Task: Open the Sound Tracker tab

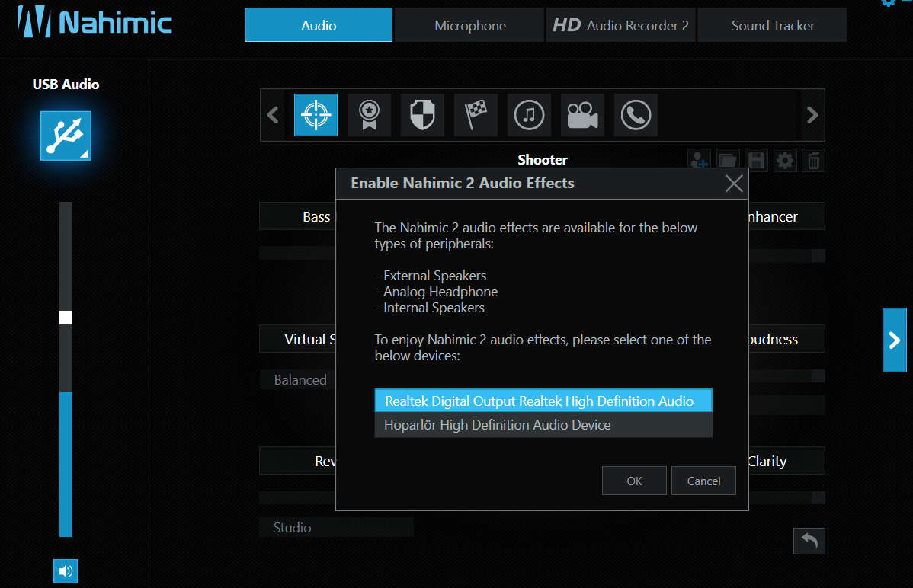Action: tap(773, 25)
